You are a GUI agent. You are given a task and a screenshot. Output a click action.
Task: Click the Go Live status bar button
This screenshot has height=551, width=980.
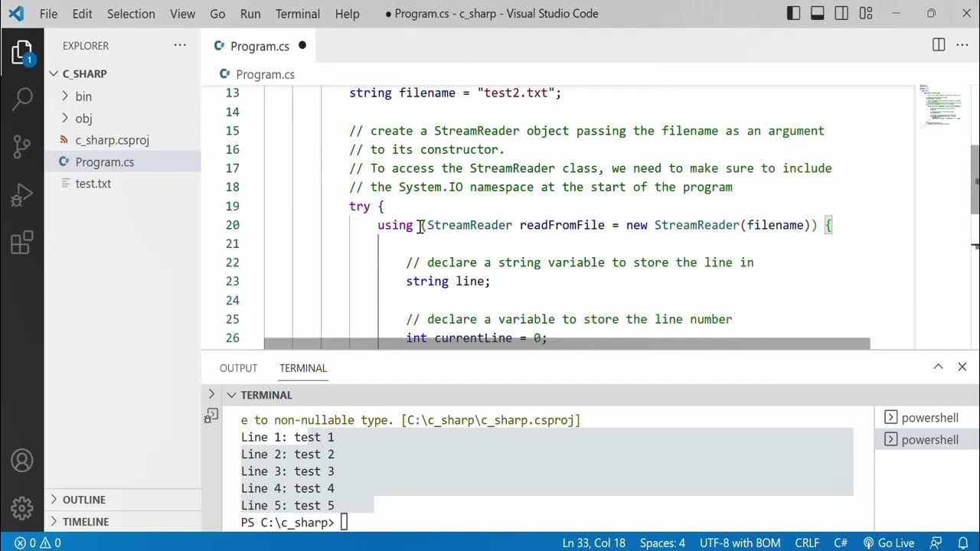click(889, 543)
